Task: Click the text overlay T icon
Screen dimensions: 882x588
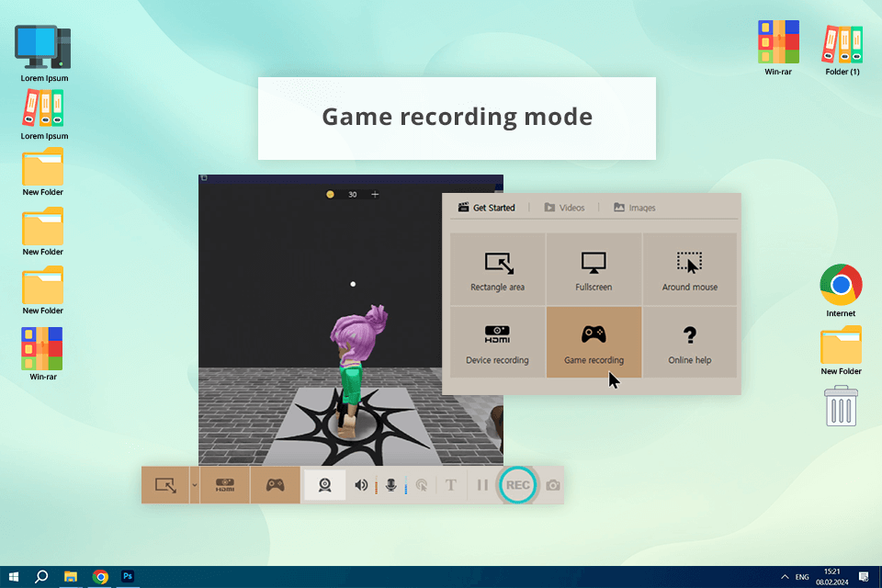Action: click(450, 485)
